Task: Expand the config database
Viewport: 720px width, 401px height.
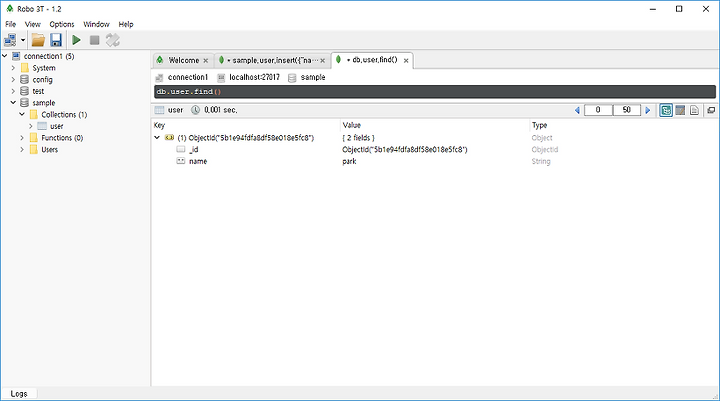Action: tap(13, 79)
